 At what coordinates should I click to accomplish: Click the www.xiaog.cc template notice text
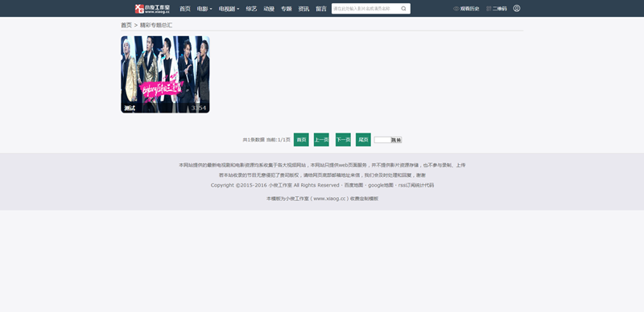tap(323, 199)
